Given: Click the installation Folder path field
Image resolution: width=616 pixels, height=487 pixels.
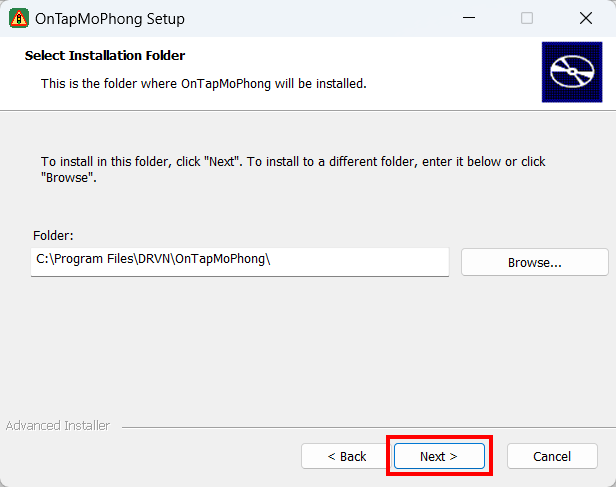Looking at the screenshot, I should (x=240, y=262).
